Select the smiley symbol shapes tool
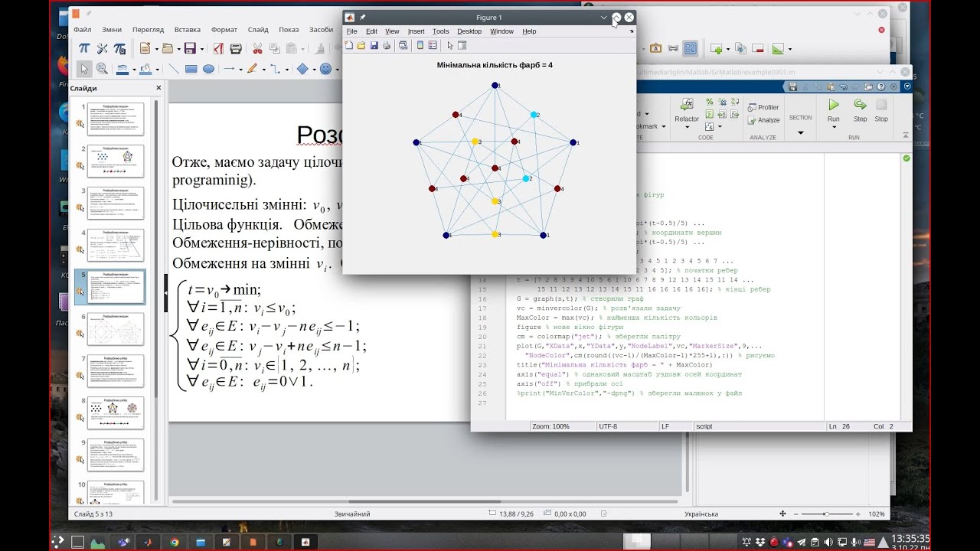980x551 pixels. click(326, 69)
